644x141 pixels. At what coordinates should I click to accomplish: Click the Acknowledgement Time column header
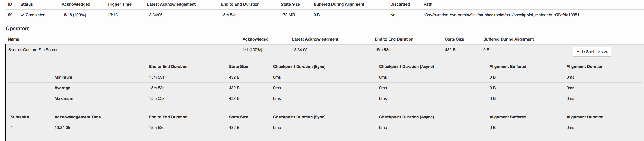[77, 117]
